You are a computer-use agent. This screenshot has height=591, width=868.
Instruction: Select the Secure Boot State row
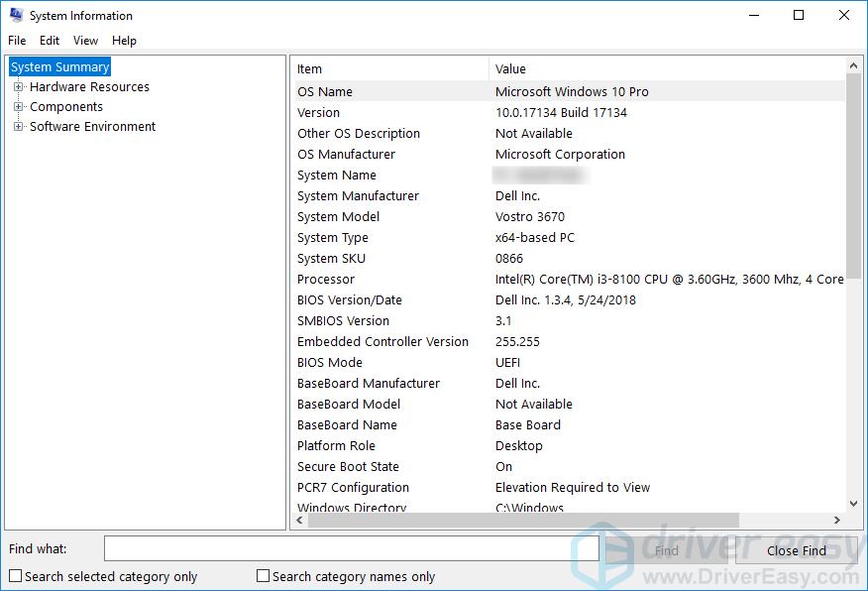point(570,467)
